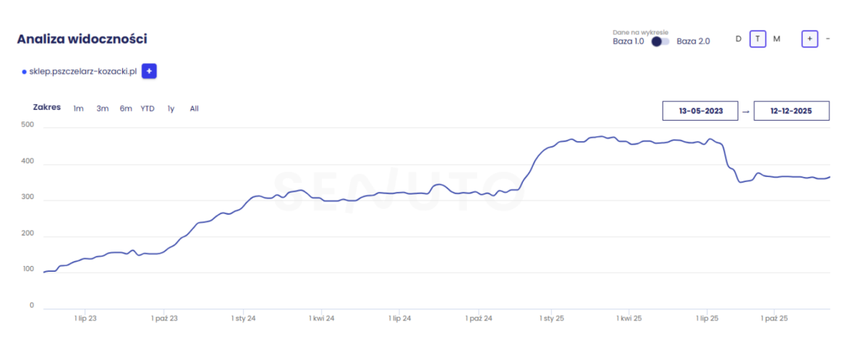Click the zoom out minus icon
868x339 pixels.
(827, 39)
